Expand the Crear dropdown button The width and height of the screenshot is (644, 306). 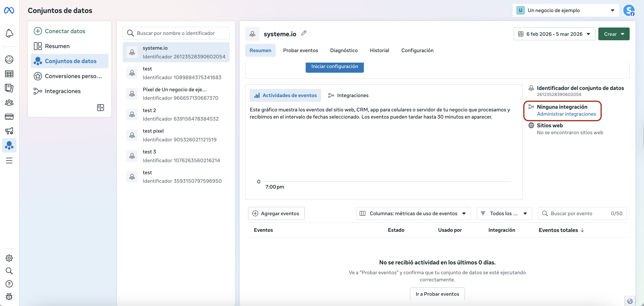(614, 34)
